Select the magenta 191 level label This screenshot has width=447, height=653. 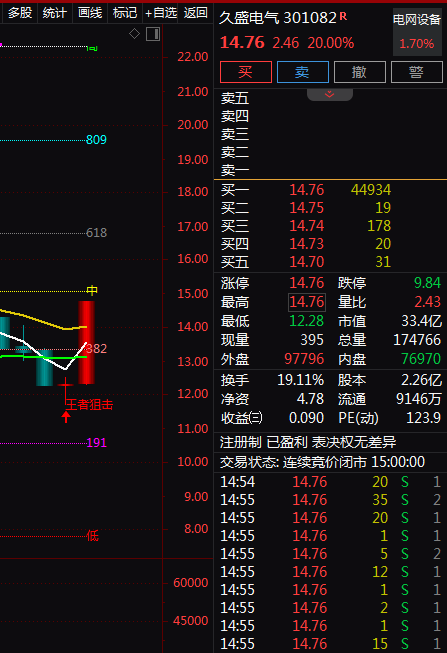point(97,442)
